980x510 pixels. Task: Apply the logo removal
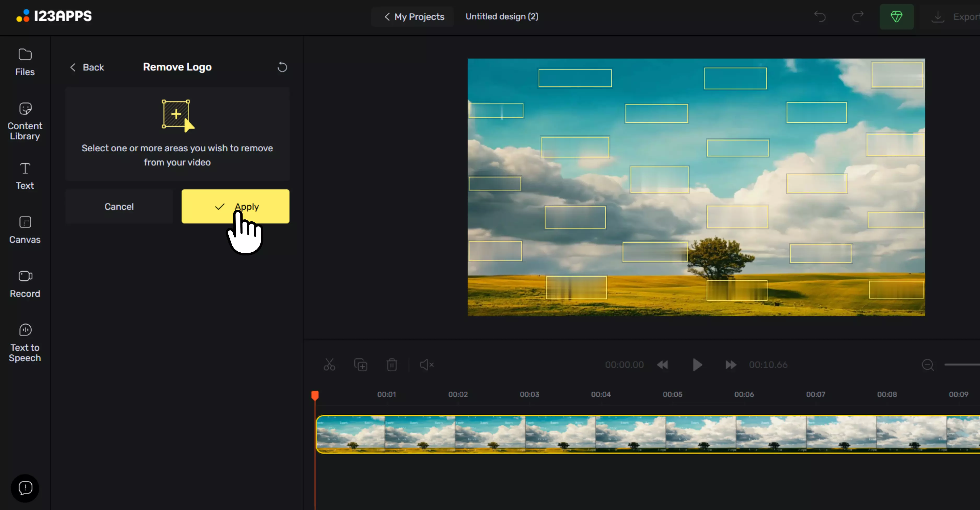click(x=235, y=206)
